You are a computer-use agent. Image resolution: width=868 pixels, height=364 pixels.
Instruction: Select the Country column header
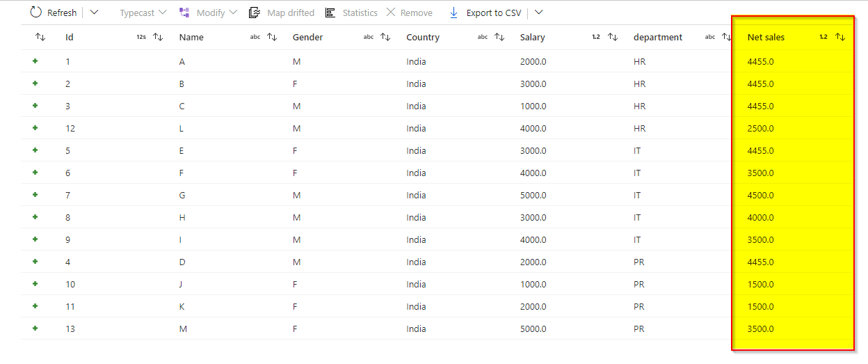click(x=423, y=38)
